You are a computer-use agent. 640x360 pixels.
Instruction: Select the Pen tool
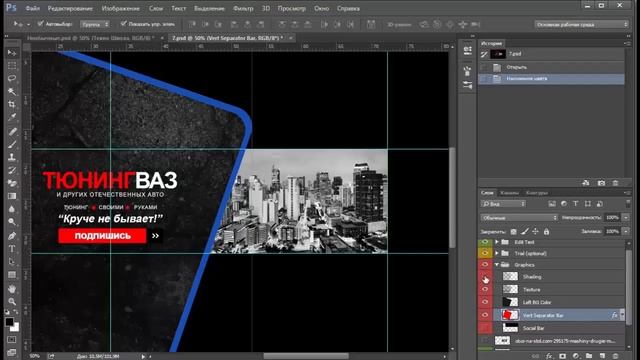12,236
